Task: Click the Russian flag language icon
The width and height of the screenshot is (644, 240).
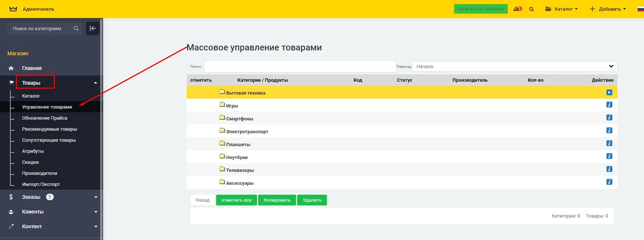Action: click(x=641, y=9)
